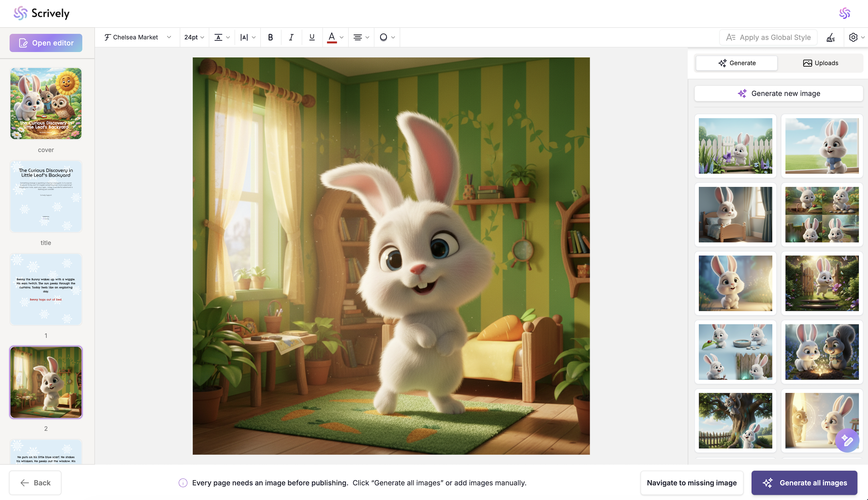Open the letter spacing dropdown
868x500 pixels.
coord(247,37)
